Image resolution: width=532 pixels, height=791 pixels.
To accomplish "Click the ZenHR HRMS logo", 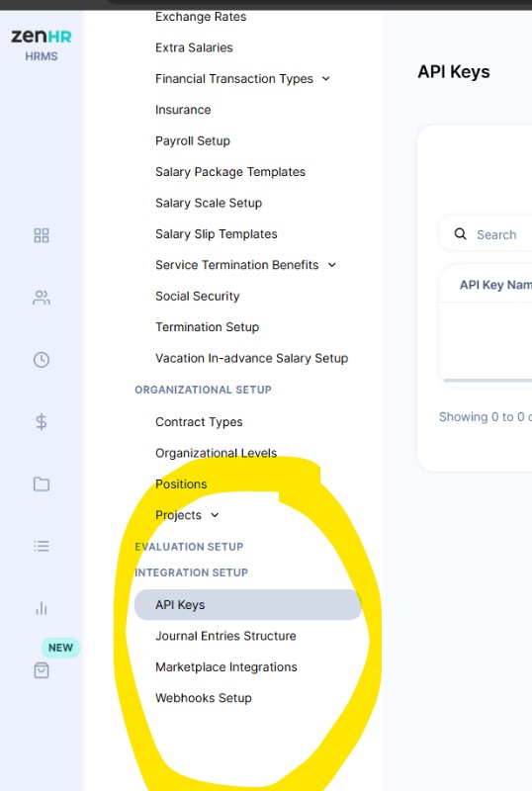I will [42, 44].
